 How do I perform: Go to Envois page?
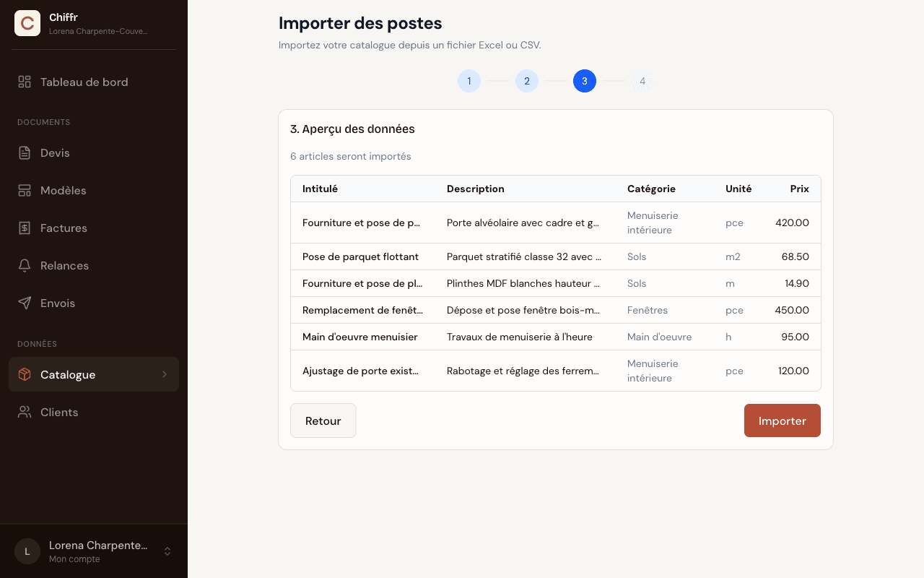[x=94, y=303]
